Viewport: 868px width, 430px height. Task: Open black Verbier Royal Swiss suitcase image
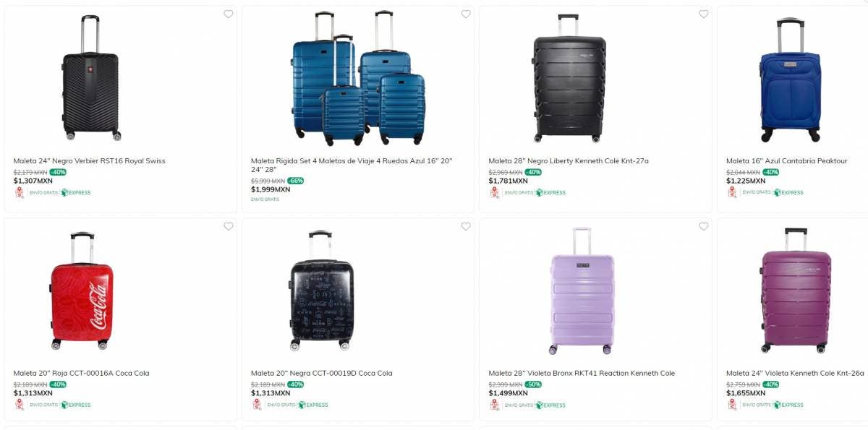click(x=90, y=78)
